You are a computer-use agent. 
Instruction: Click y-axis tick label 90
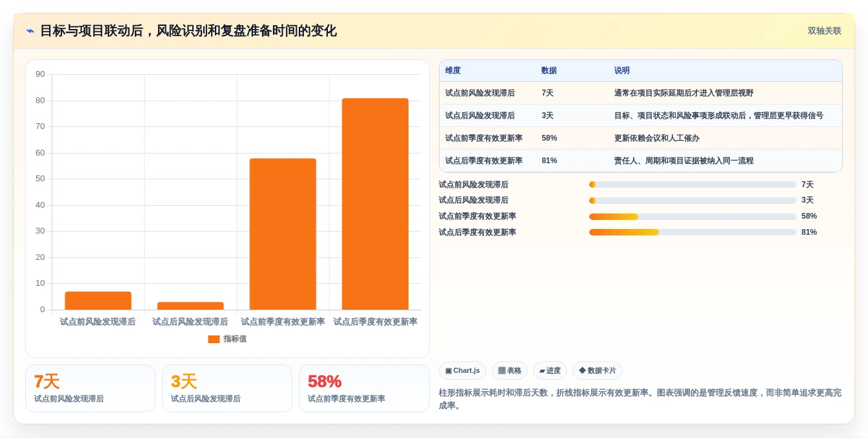coord(40,74)
